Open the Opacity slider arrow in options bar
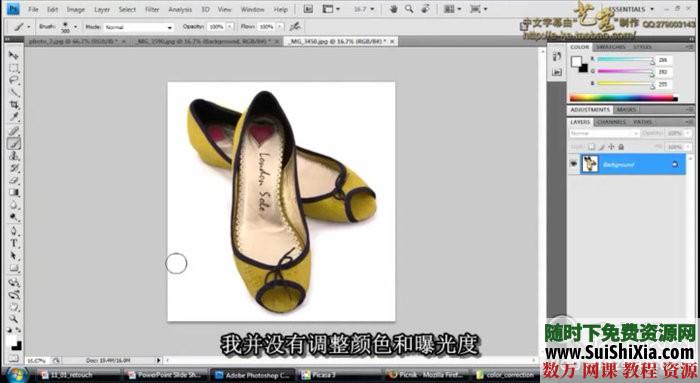The image size is (700, 383). [x=230, y=27]
